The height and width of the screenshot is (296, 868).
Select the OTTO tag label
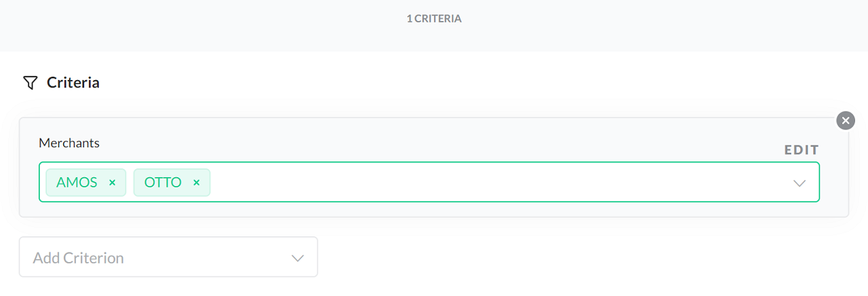pos(163,183)
